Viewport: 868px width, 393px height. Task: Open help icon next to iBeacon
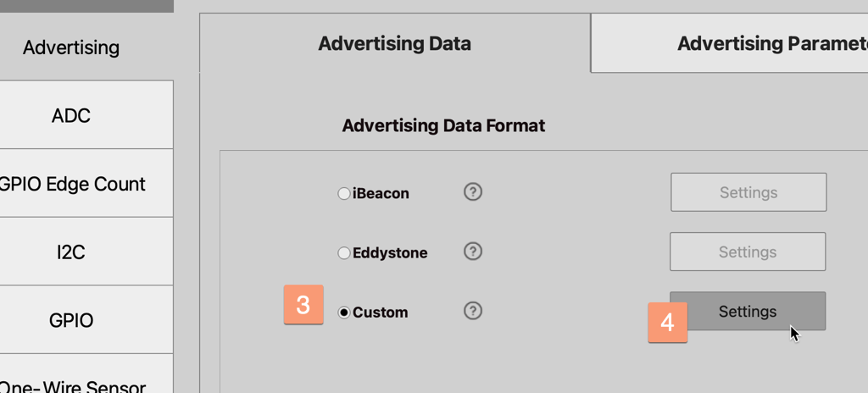pos(473,192)
